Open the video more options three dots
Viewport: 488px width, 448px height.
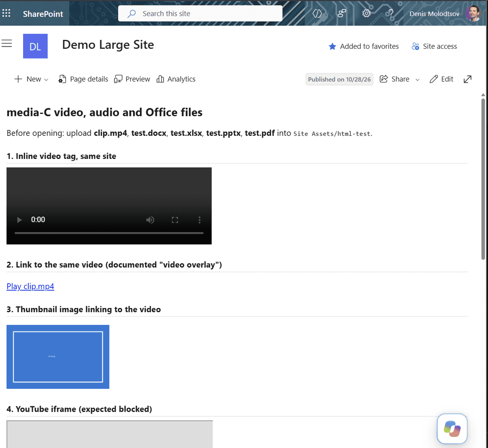pyautogui.click(x=199, y=220)
